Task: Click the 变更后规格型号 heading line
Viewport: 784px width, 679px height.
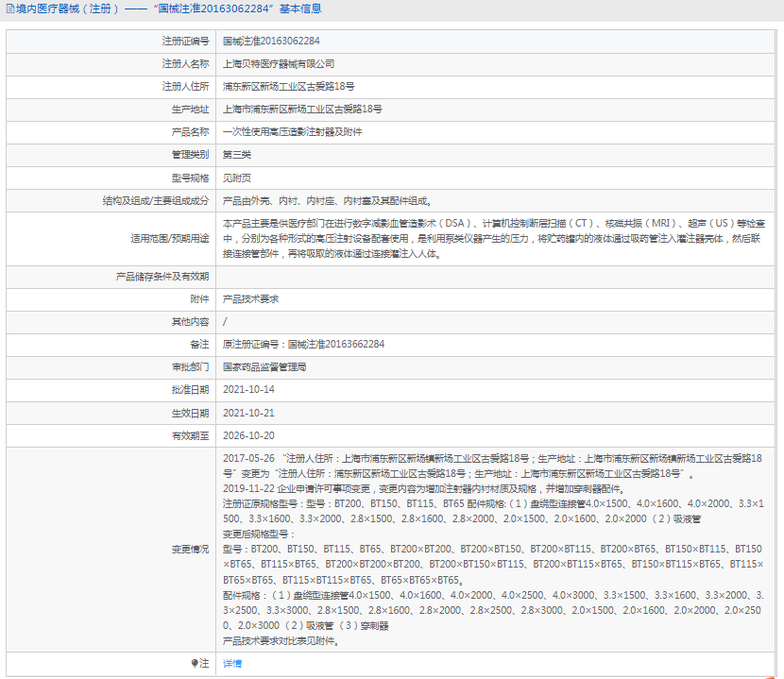Action: click(x=259, y=534)
